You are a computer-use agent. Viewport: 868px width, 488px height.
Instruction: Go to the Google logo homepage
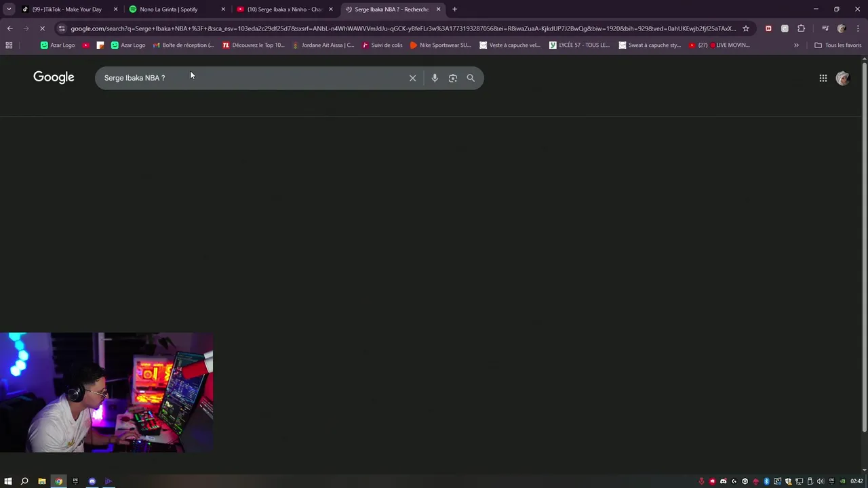(x=54, y=77)
